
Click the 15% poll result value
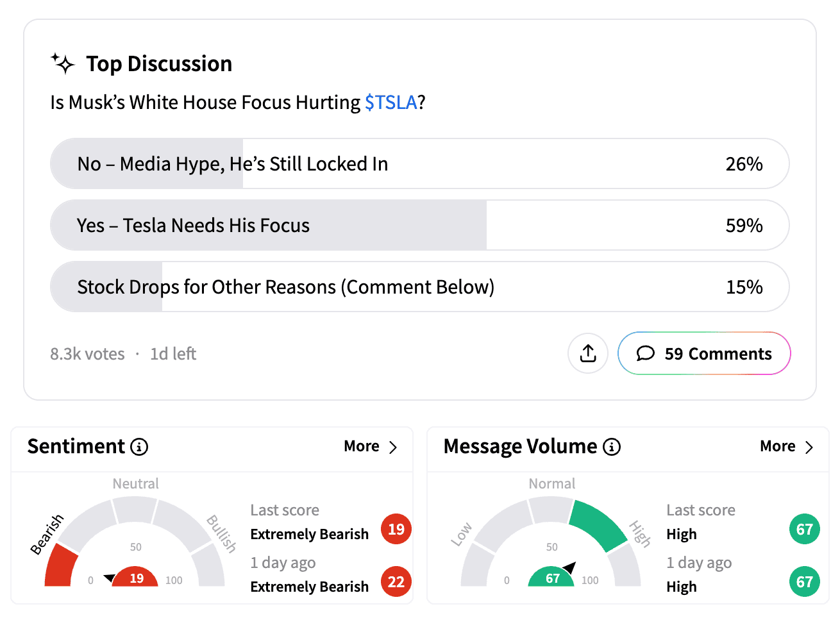(x=744, y=287)
